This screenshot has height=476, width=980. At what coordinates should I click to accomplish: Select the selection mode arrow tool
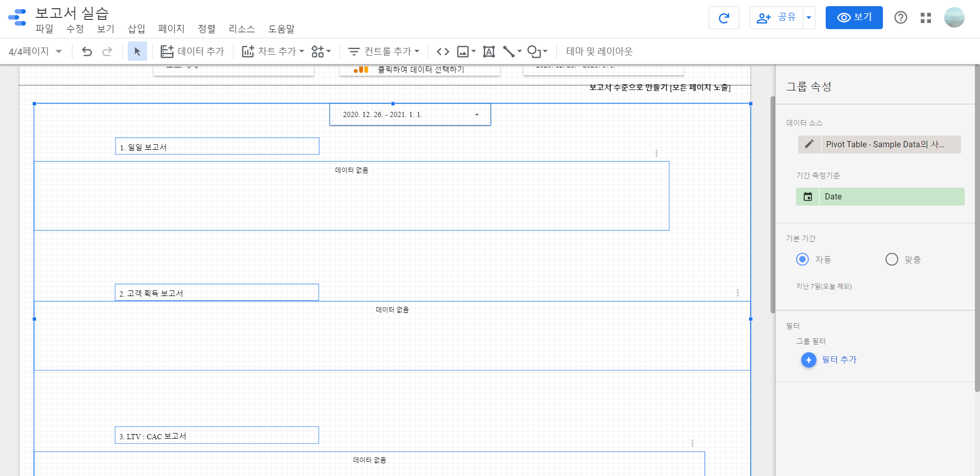[x=137, y=51]
